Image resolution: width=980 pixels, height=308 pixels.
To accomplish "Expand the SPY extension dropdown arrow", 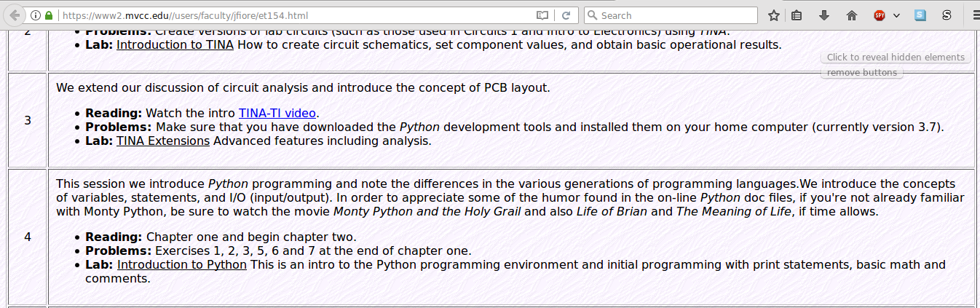I will [896, 15].
